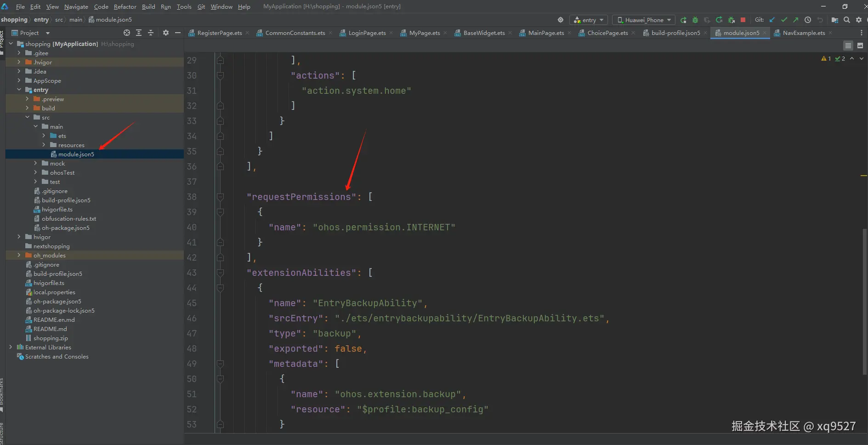The image size is (868, 445).
Task: Open IDE settings gear in main toolbar
Action: (859, 20)
